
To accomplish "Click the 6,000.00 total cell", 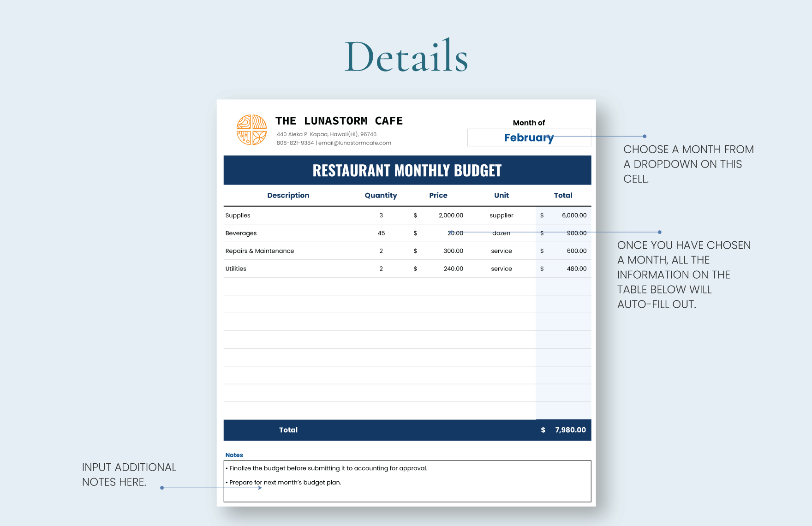I will tap(574, 215).
